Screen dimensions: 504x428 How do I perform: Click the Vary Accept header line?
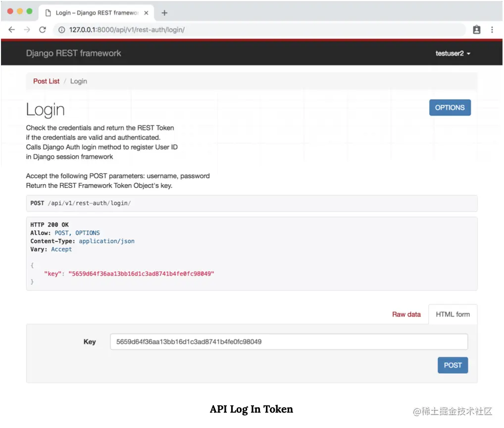tap(51, 249)
